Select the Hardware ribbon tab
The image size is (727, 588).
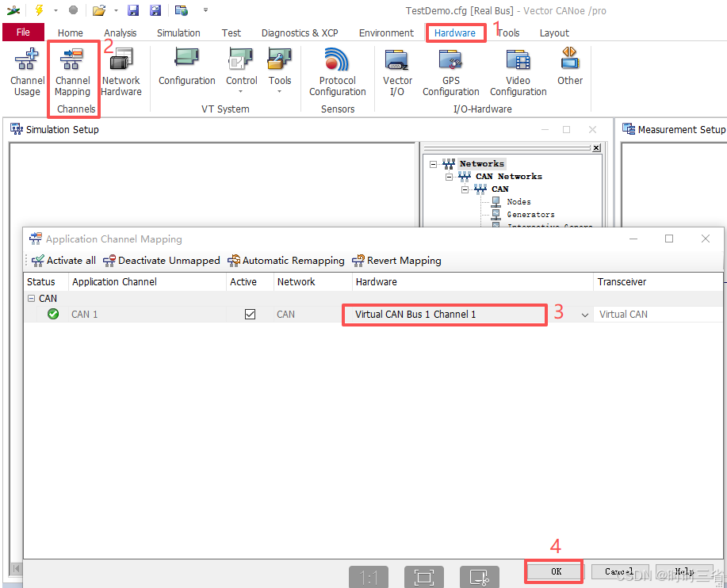(455, 33)
